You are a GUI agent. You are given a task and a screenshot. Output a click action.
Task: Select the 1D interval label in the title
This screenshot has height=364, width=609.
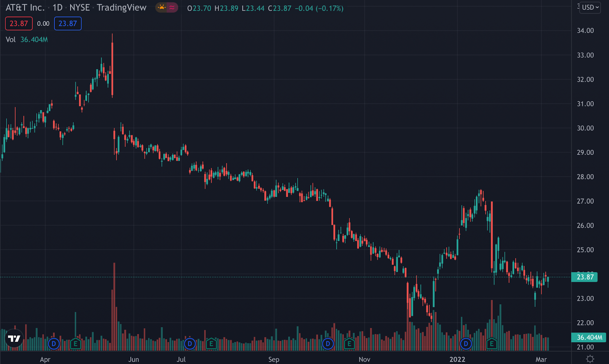pos(57,8)
